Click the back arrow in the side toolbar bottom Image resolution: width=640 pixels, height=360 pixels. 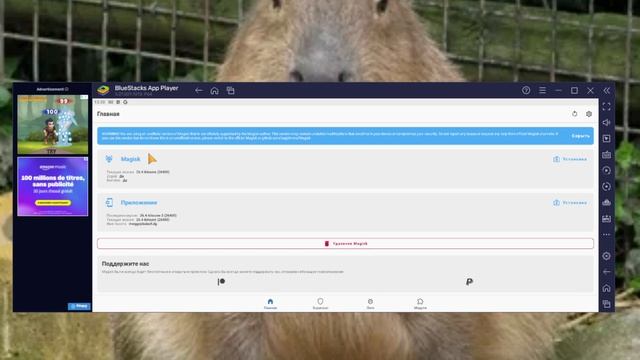tap(607, 272)
